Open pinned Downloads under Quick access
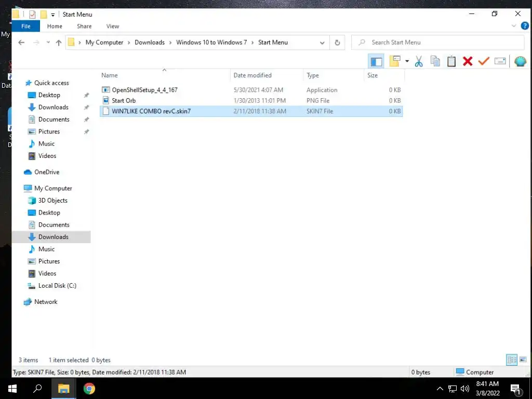The height and width of the screenshot is (399, 532). tap(54, 107)
